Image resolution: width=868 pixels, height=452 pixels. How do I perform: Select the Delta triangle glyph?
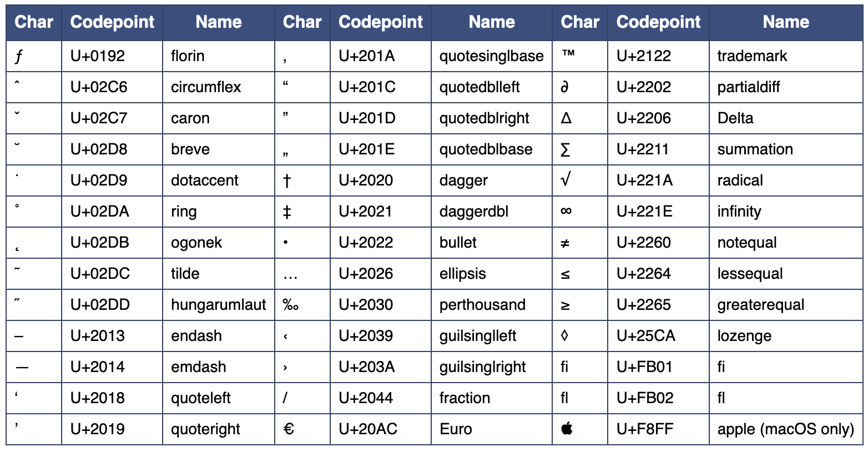click(x=566, y=118)
